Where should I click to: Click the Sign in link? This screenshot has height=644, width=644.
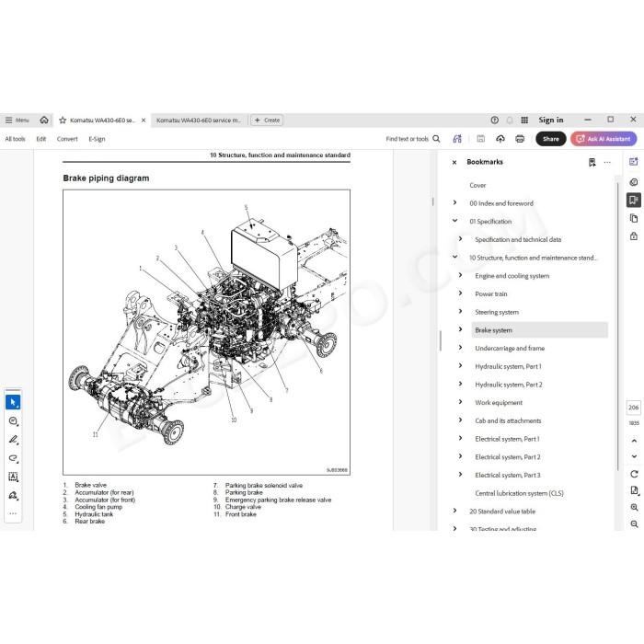(x=551, y=120)
